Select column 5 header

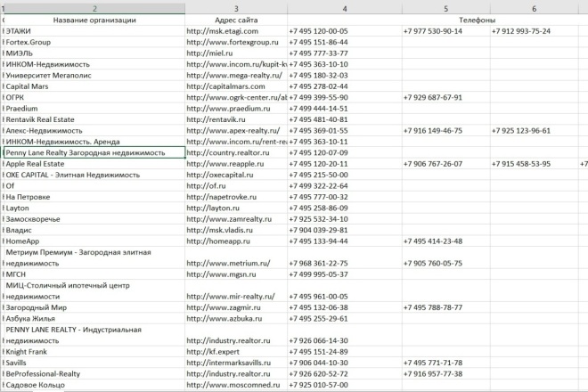445,9
